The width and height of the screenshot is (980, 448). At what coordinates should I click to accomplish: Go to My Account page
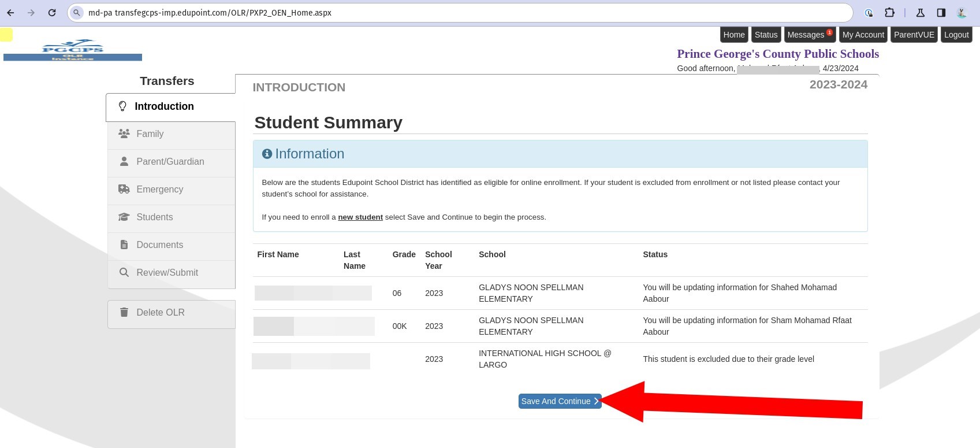[863, 35]
